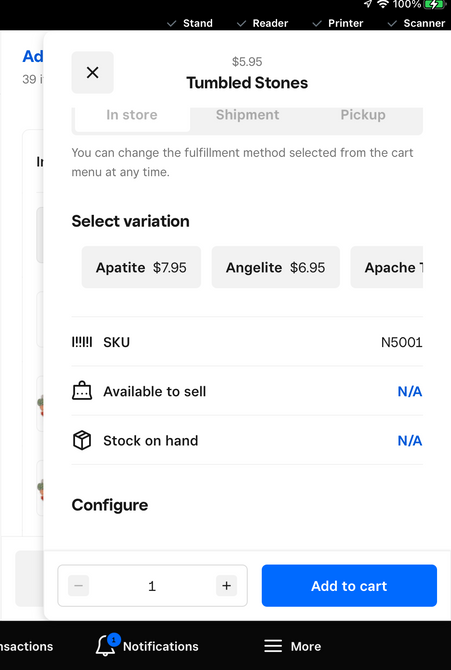This screenshot has height=670, width=451.
Task: Tap the Available to sell bag icon
Action: pos(82,391)
